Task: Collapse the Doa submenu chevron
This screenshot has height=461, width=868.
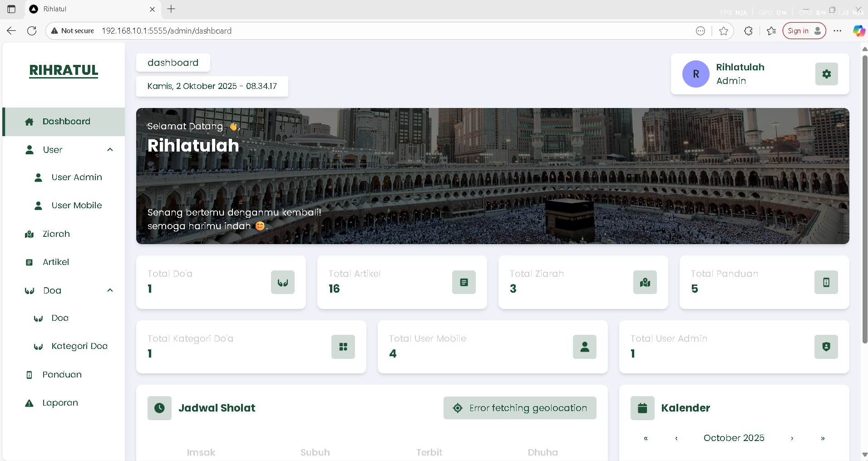Action: point(110,290)
